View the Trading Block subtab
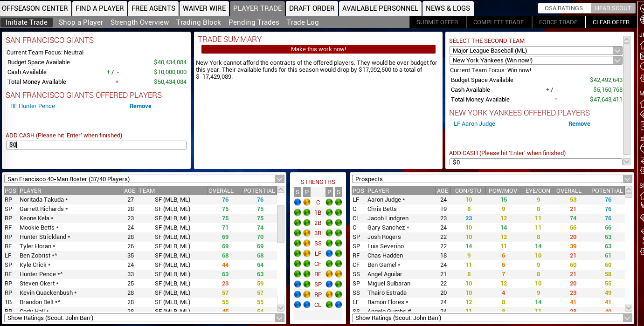 point(199,22)
